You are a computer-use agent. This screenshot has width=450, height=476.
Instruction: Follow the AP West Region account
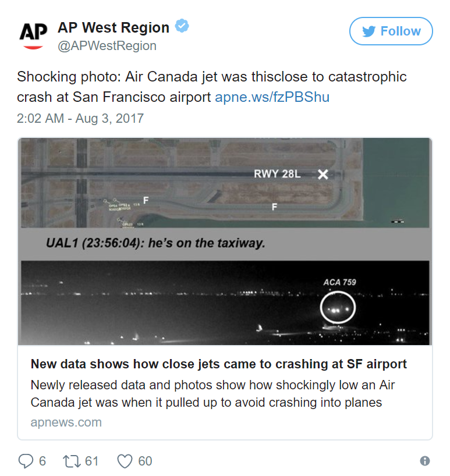391,31
